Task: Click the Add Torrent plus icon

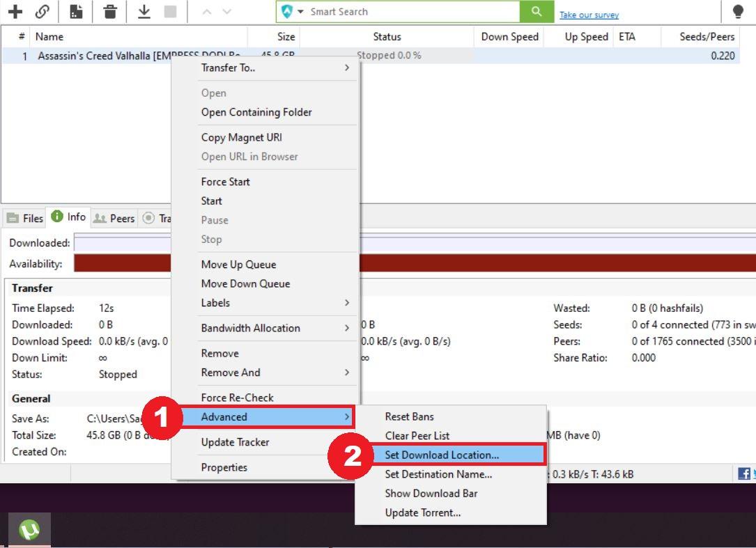Action: pos(15,11)
